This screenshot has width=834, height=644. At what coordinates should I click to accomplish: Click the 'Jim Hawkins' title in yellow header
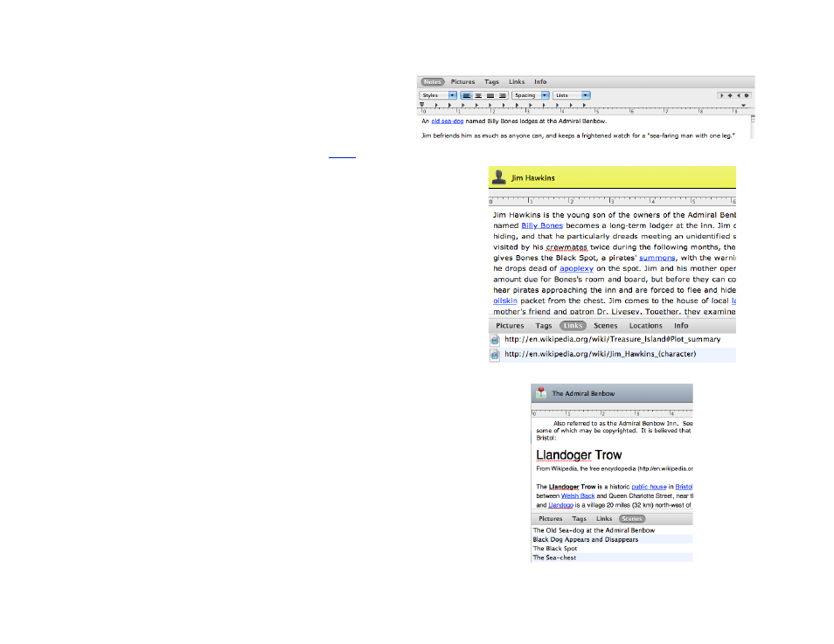coord(533,178)
